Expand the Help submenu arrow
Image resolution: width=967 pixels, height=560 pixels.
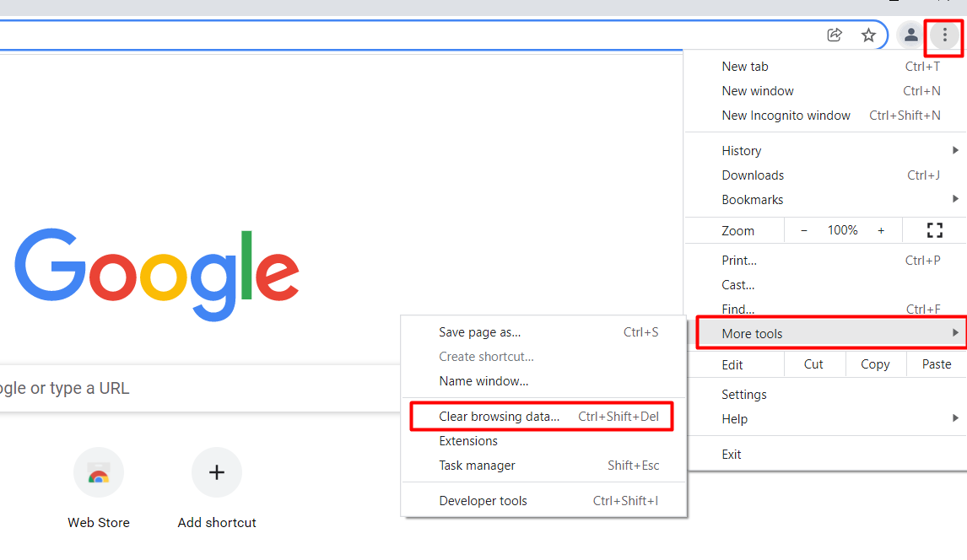click(x=954, y=418)
